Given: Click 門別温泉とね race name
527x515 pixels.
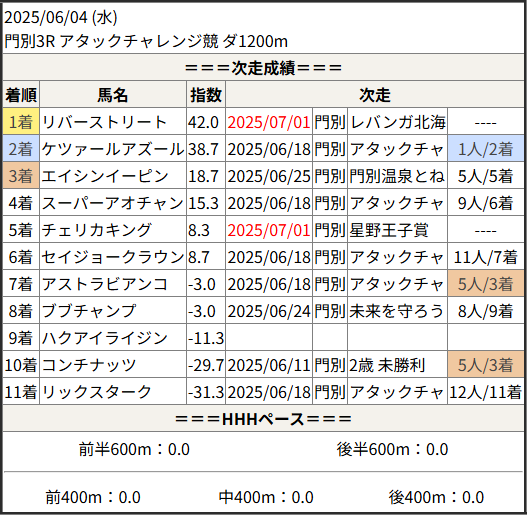Looking at the screenshot, I should pyautogui.click(x=397, y=176).
